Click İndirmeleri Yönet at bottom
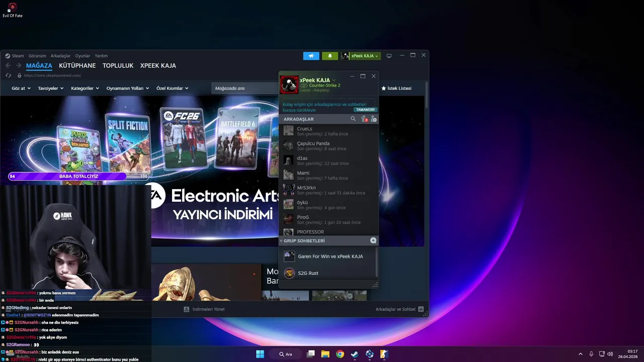Screen dimensions: 644x362 pyautogui.click(x=204, y=309)
